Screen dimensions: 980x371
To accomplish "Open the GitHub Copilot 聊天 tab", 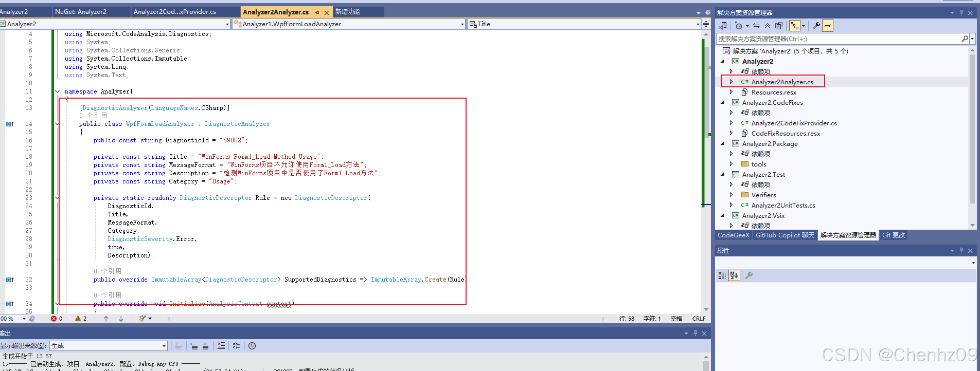I will [785, 235].
